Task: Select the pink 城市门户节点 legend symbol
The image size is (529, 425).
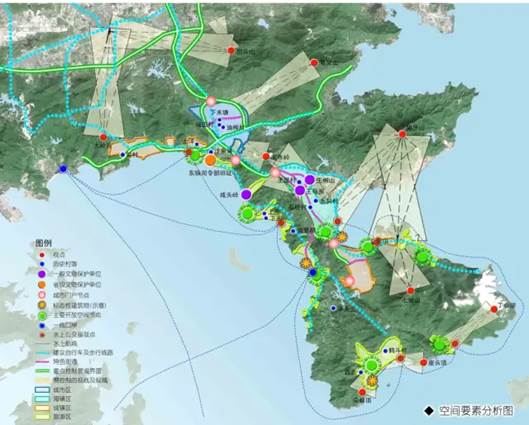Action: click(x=42, y=295)
